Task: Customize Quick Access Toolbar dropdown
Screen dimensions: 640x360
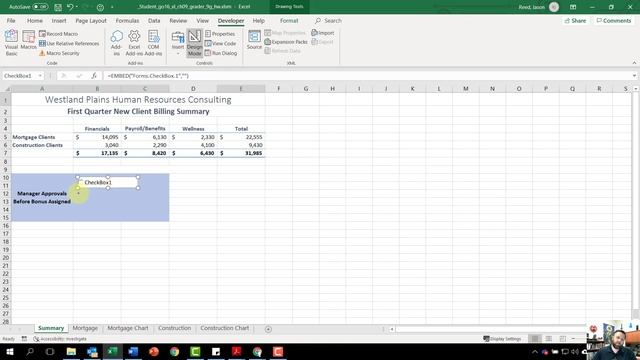Action: (x=112, y=7)
